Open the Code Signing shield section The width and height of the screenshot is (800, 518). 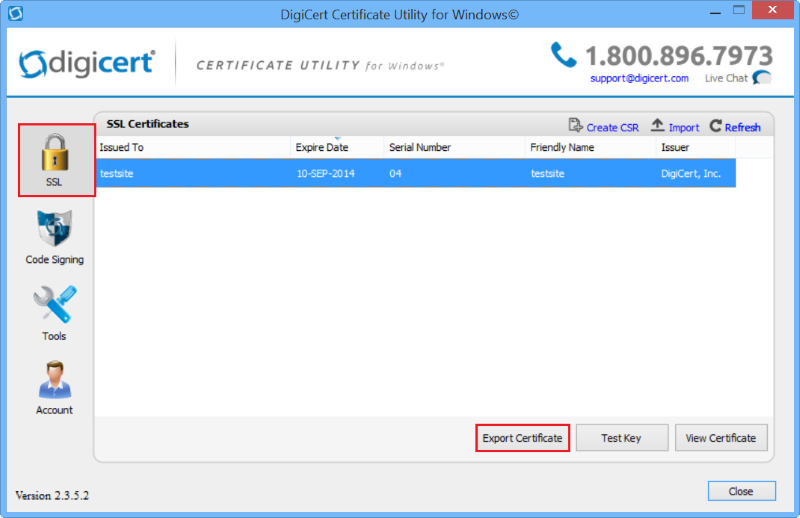click(x=55, y=236)
